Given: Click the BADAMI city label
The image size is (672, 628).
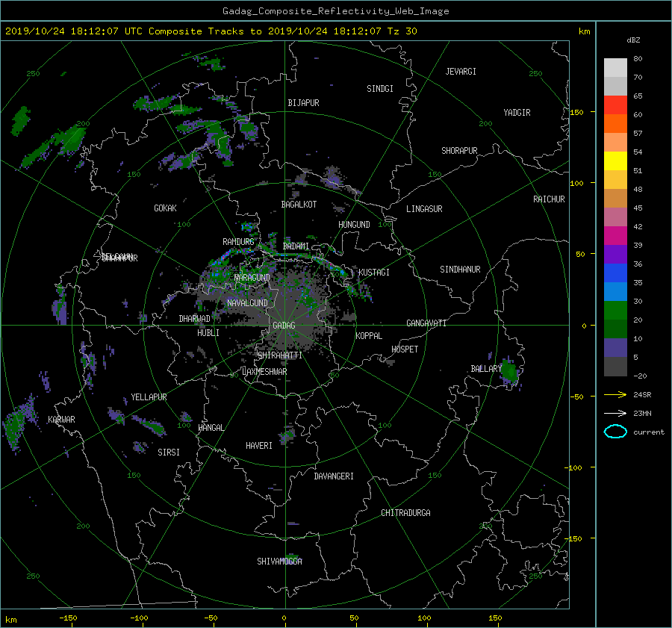Looking at the screenshot, I should coord(296,246).
